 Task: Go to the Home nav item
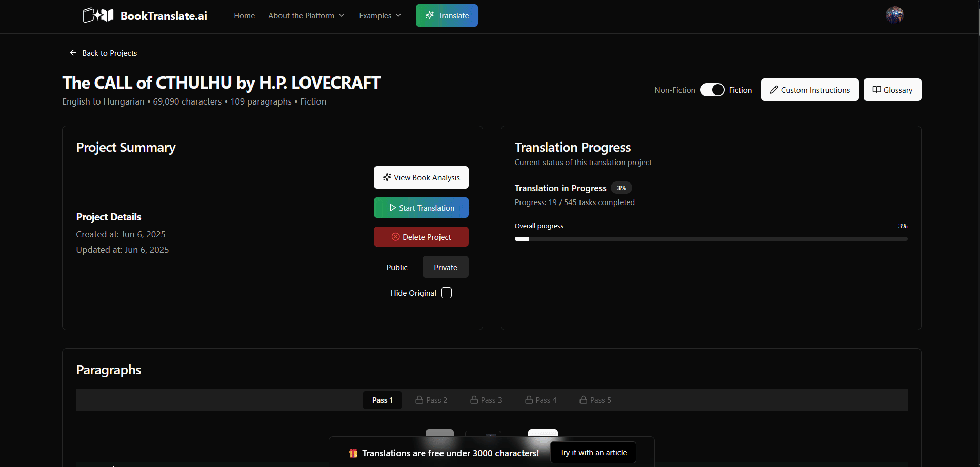click(245, 16)
